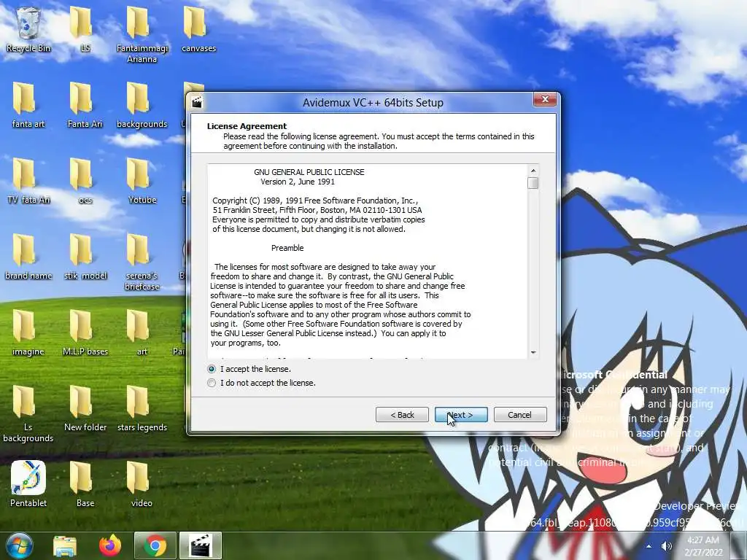
Task: Click the "51 Franklin Street" address line
Action: click(317, 210)
